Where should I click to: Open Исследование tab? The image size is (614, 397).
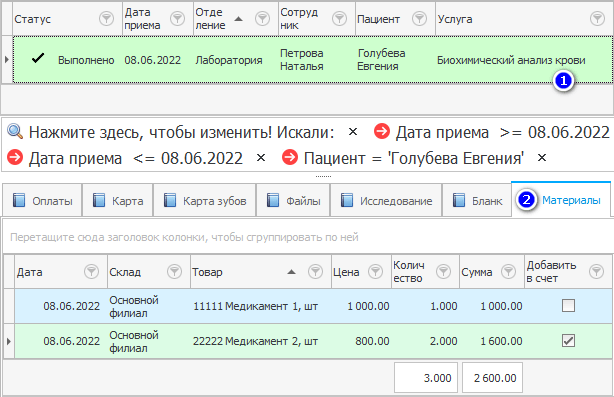point(386,200)
